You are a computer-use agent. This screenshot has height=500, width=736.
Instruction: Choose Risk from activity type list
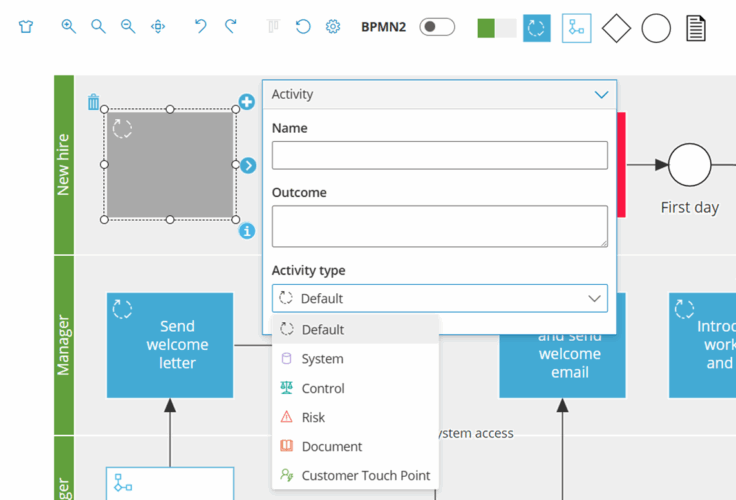[313, 417]
